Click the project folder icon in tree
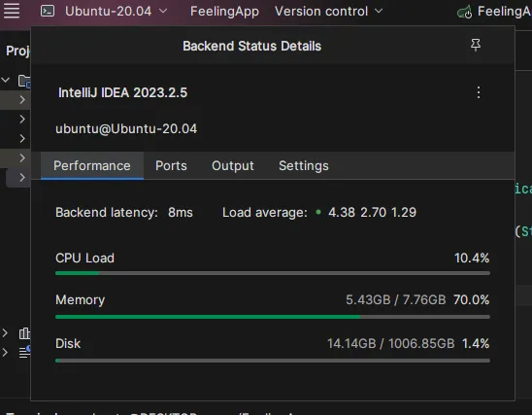The height and width of the screenshot is (415, 532). [x=24, y=82]
